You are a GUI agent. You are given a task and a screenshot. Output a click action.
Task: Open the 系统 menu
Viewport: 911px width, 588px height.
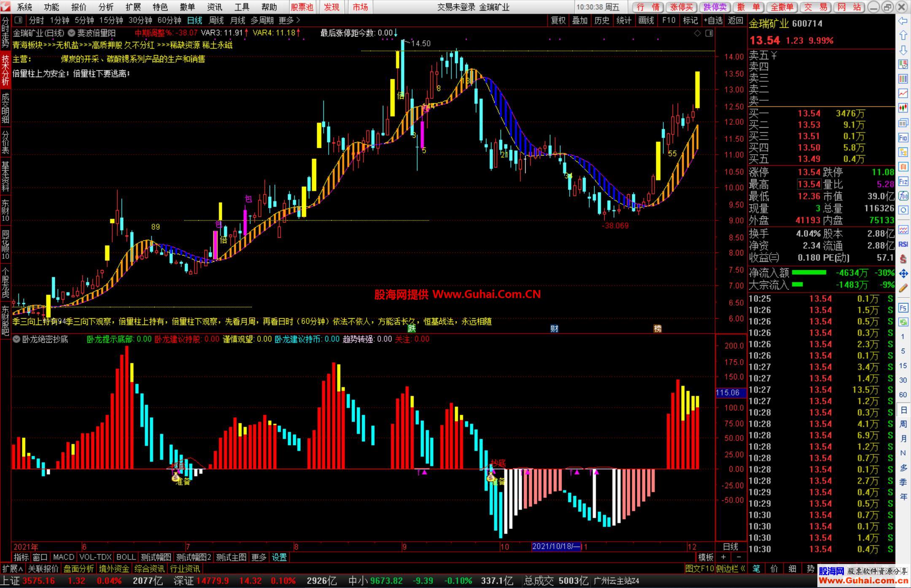pyautogui.click(x=25, y=7)
